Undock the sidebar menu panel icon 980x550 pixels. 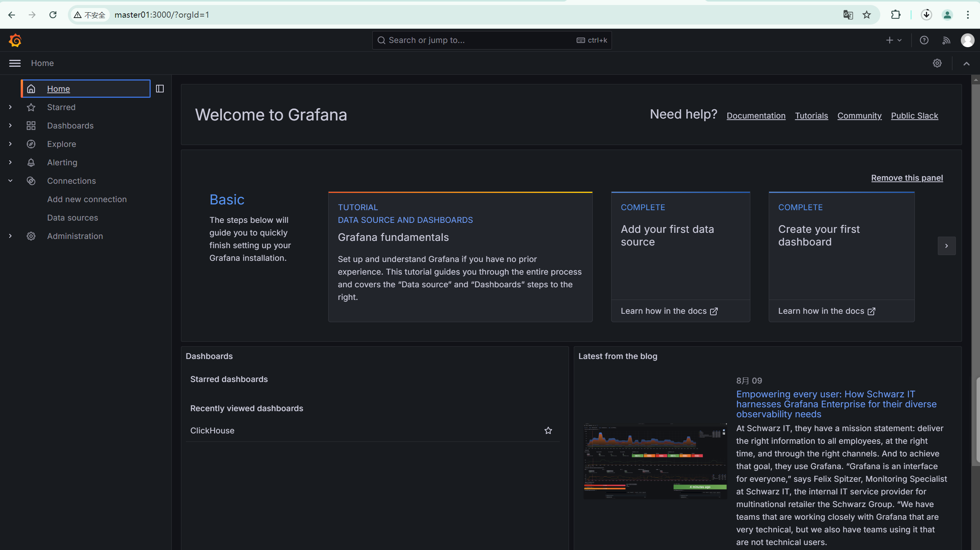[160, 89]
